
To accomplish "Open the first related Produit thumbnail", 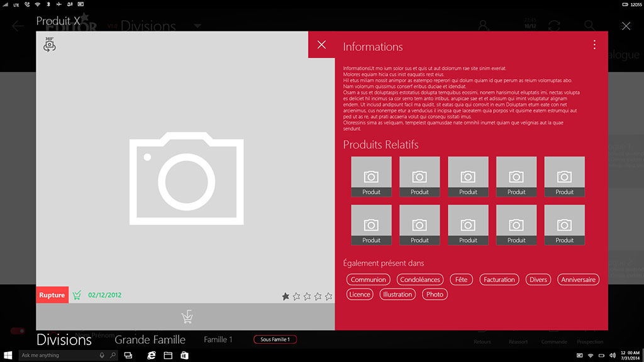I will click(371, 177).
